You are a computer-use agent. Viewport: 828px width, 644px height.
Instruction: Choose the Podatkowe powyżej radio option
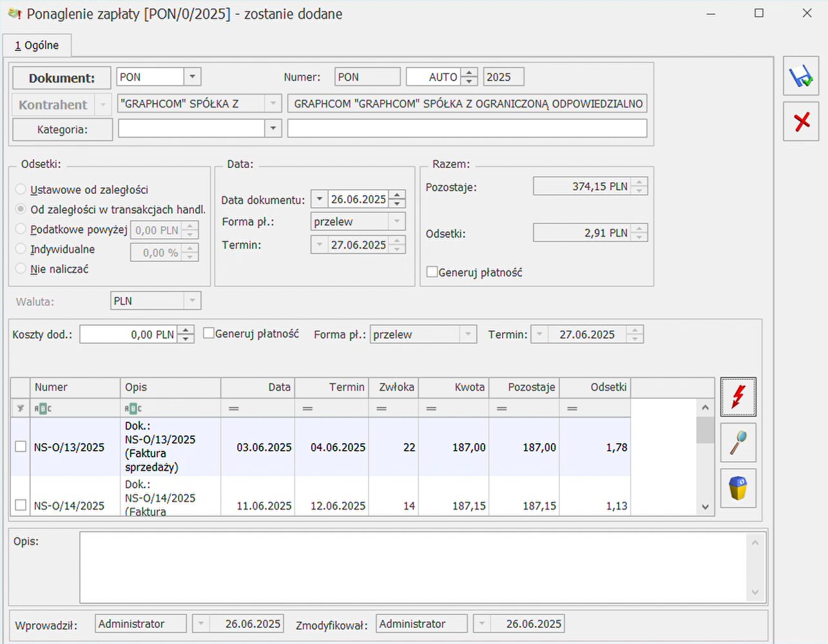coord(21,229)
